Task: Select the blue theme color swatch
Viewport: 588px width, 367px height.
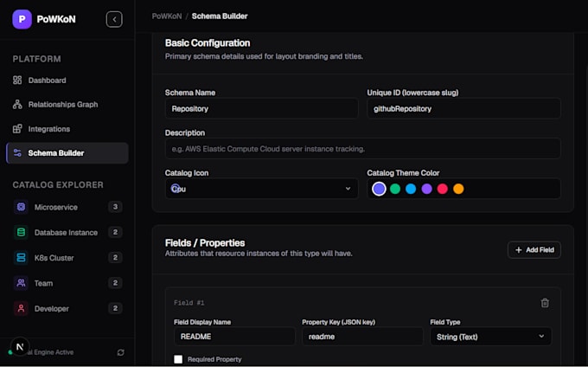Action: pos(411,189)
